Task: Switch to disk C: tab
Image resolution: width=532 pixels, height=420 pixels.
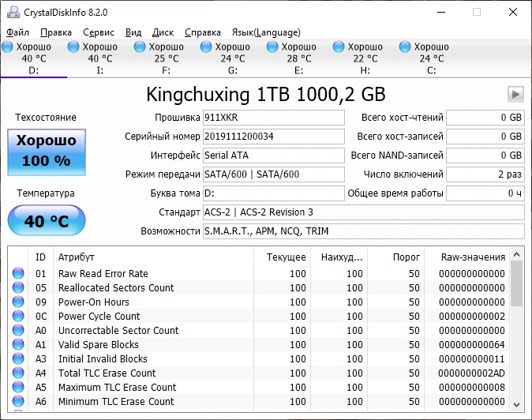Action: (x=431, y=58)
